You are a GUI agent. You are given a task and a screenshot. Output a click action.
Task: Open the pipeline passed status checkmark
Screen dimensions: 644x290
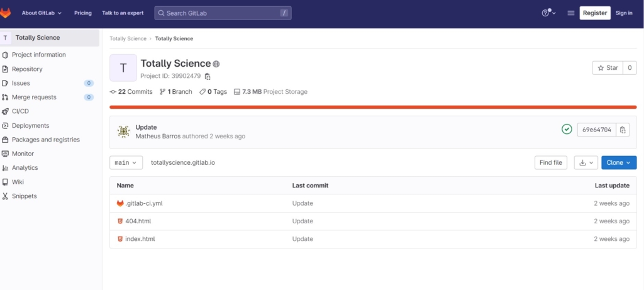[x=567, y=130]
